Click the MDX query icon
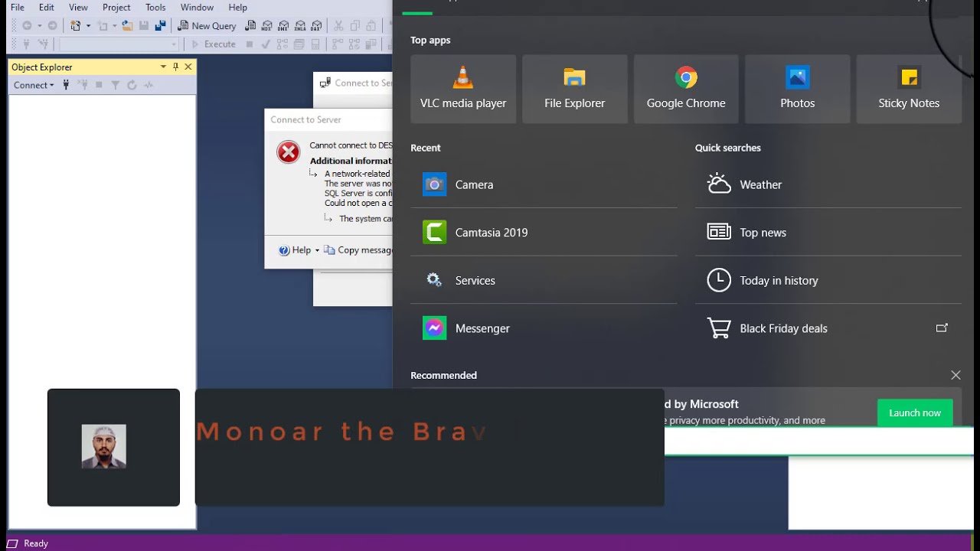The width and height of the screenshot is (980, 551). (266, 25)
